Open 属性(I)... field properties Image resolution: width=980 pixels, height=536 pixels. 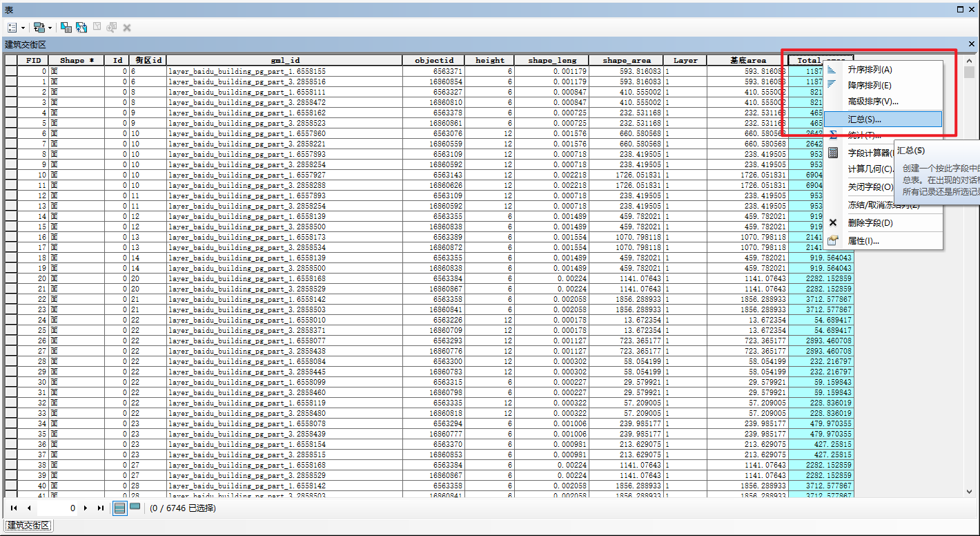pos(863,241)
